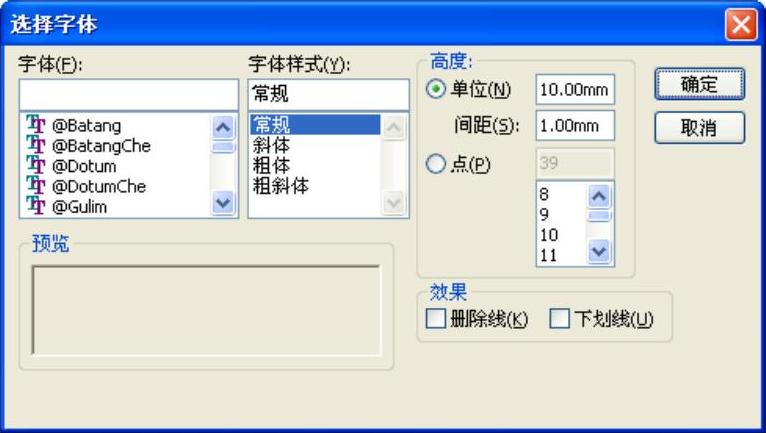Select the @Batang font name
Image resolution: width=766 pixels, height=433 pixels.
click(x=86, y=126)
